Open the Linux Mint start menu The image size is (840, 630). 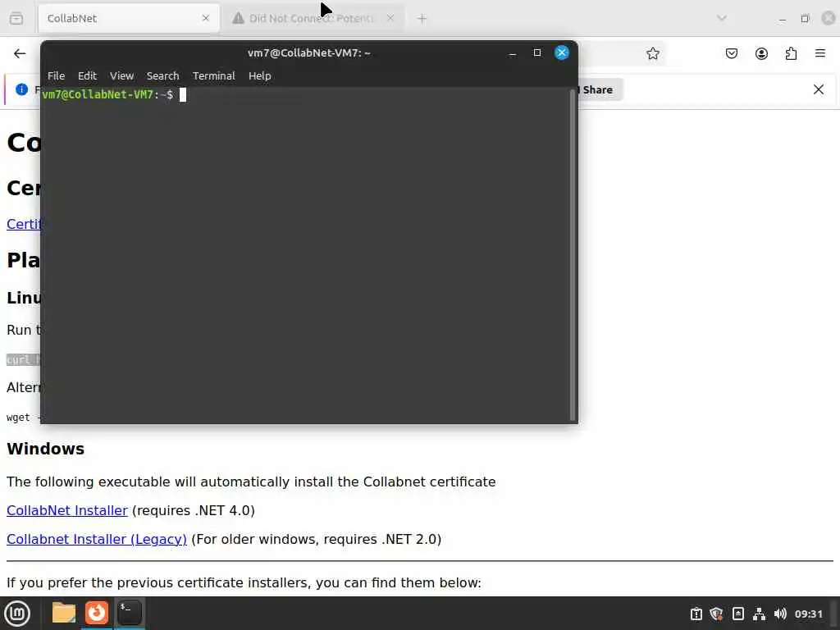[x=17, y=614]
